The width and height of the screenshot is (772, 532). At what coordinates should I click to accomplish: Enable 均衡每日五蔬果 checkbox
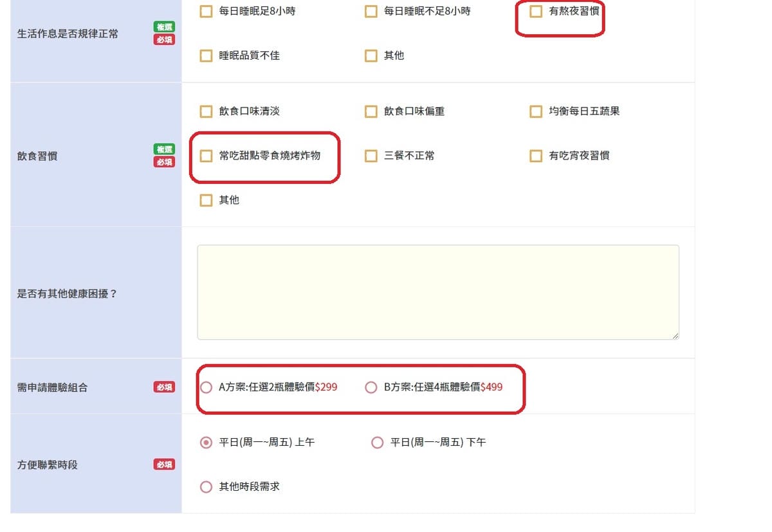click(x=536, y=111)
